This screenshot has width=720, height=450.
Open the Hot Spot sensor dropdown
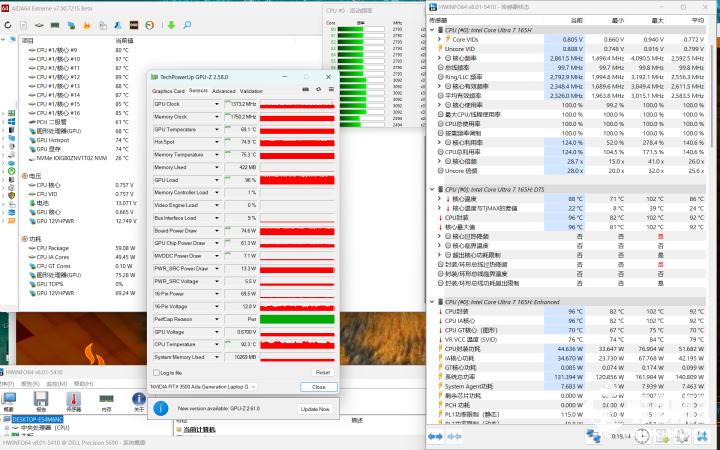coord(217,142)
